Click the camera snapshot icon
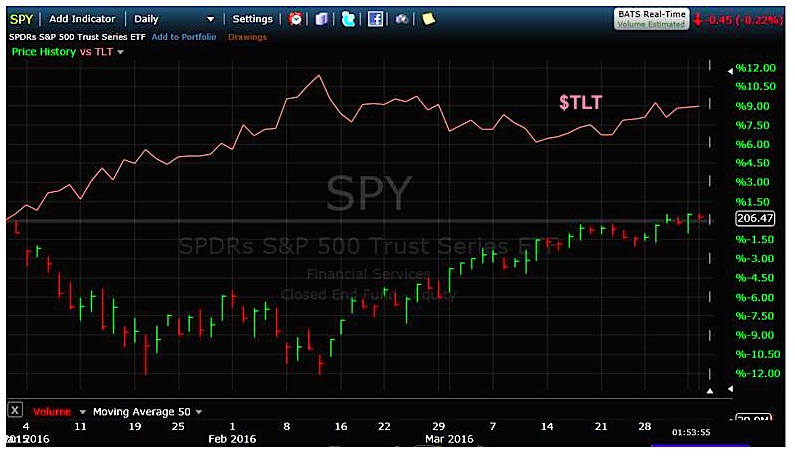Image resolution: width=795 pixels, height=456 pixels. [x=402, y=19]
